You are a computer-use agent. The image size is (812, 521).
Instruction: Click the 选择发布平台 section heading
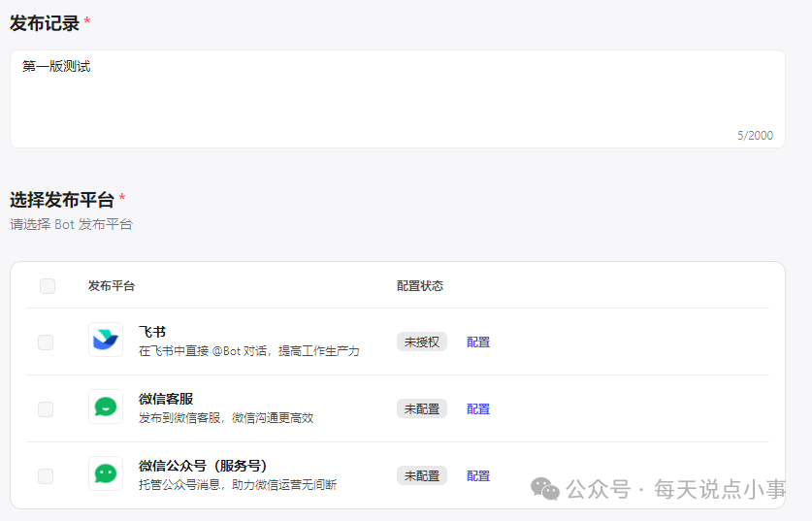[62, 200]
